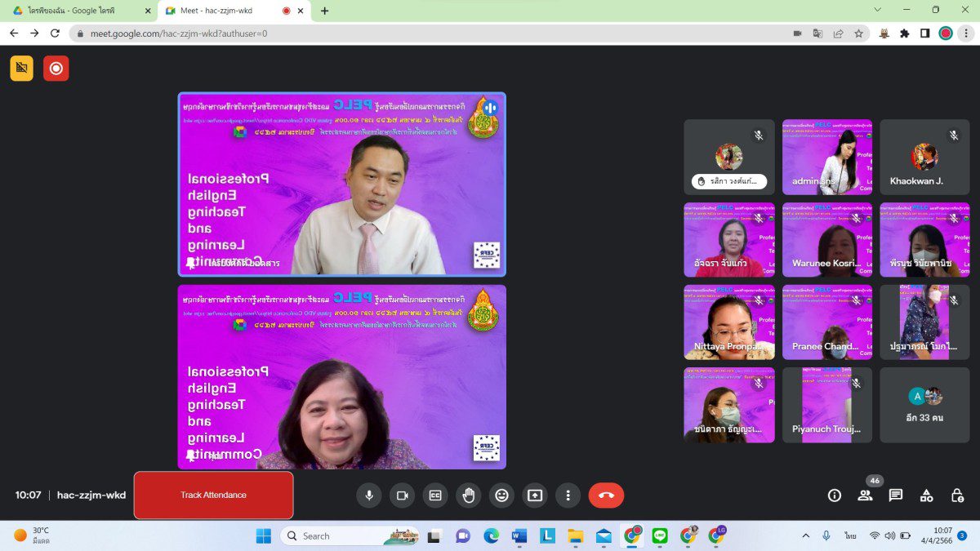Screen dimensions: 980x551
Task: Mute the microphone in the Meet toolbar
Action: coord(369,495)
